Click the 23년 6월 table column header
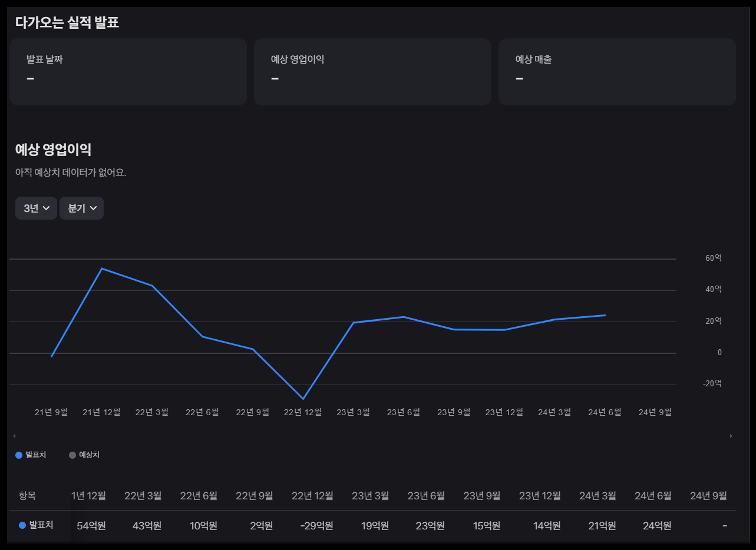 tap(426, 496)
